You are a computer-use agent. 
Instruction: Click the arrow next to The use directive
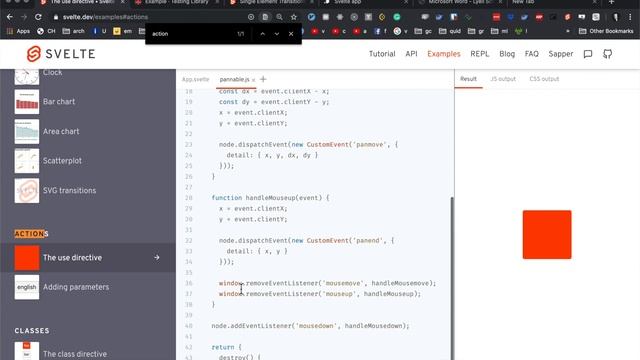157,258
